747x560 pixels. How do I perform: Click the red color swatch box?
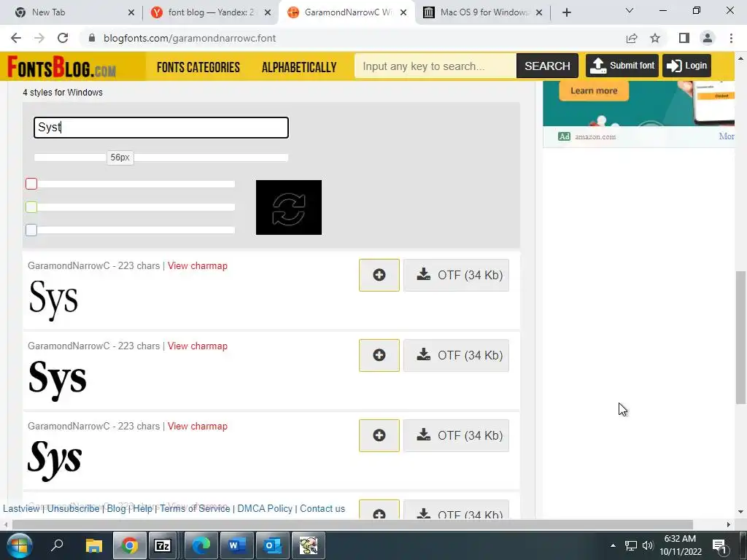(x=31, y=184)
